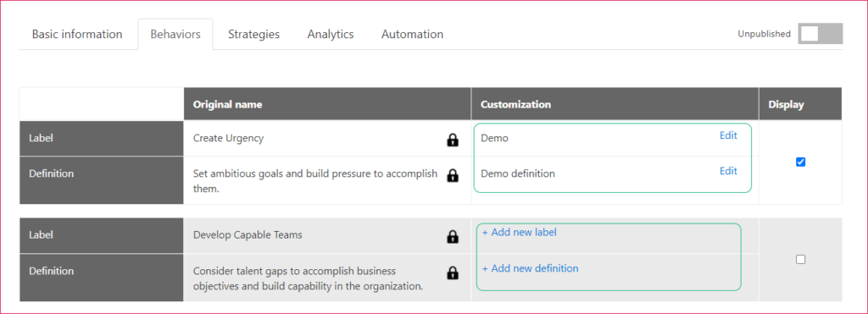
Task: Click the Label row header for Develop Capable Teams
Action: click(x=102, y=235)
